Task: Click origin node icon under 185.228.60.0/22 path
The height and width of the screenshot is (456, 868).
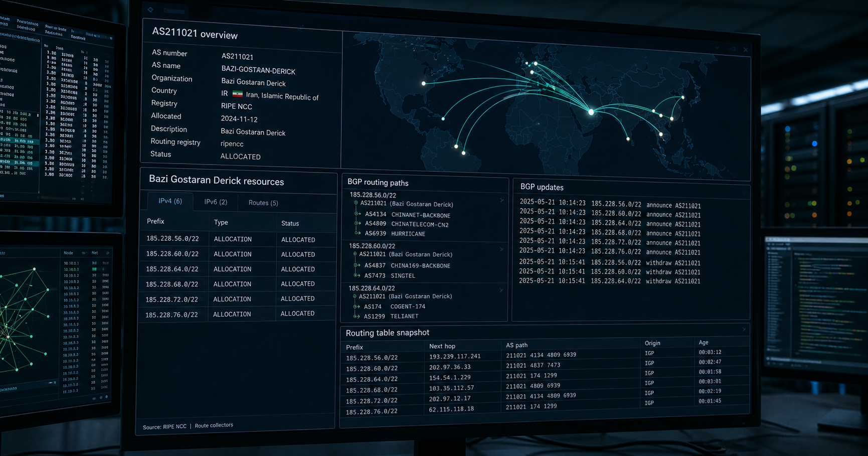Action: click(x=355, y=254)
